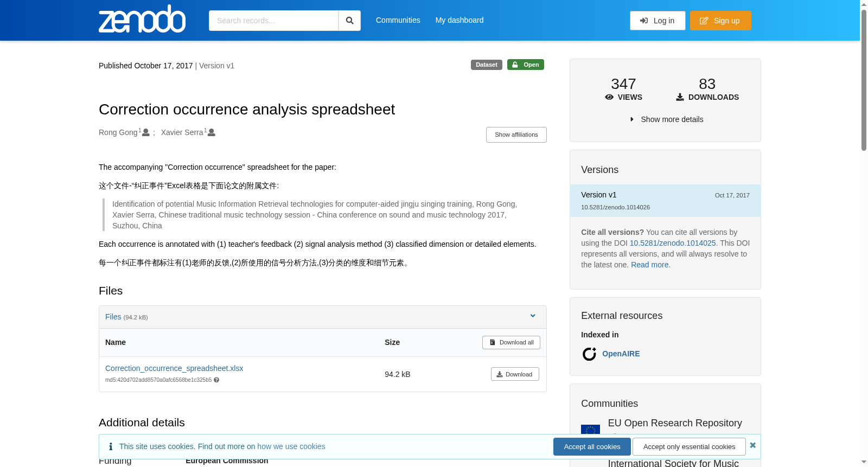This screenshot has width=868, height=467.
Task: Dismiss the cookie banner with X icon
Action: coord(752,445)
